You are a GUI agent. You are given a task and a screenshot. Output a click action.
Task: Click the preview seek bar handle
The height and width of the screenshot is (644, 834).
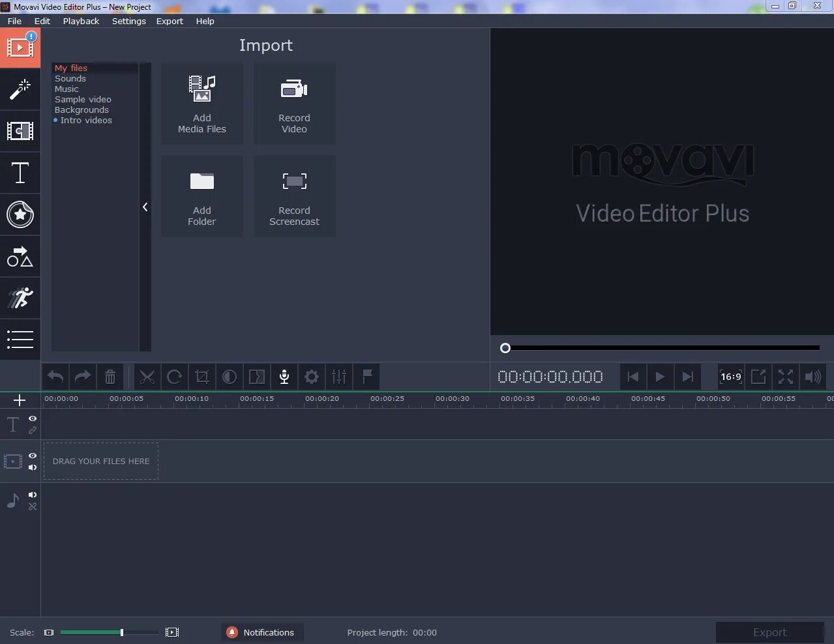[x=505, y=348]
